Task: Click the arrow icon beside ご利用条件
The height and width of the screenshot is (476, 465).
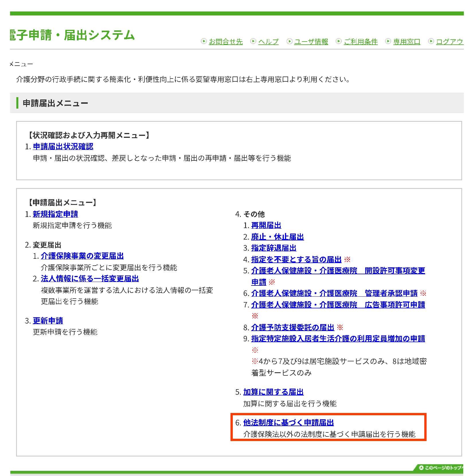Action: (339, 41)
